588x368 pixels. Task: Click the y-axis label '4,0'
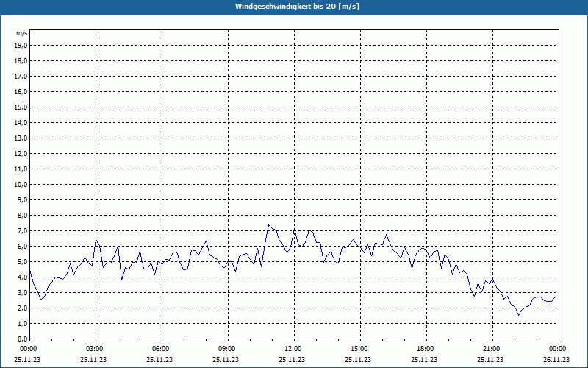pos(24,277)
